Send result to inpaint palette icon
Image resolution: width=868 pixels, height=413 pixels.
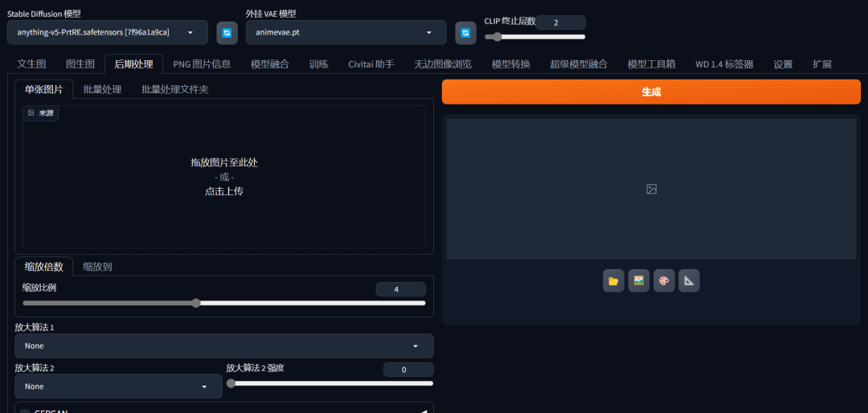(664, 280)
